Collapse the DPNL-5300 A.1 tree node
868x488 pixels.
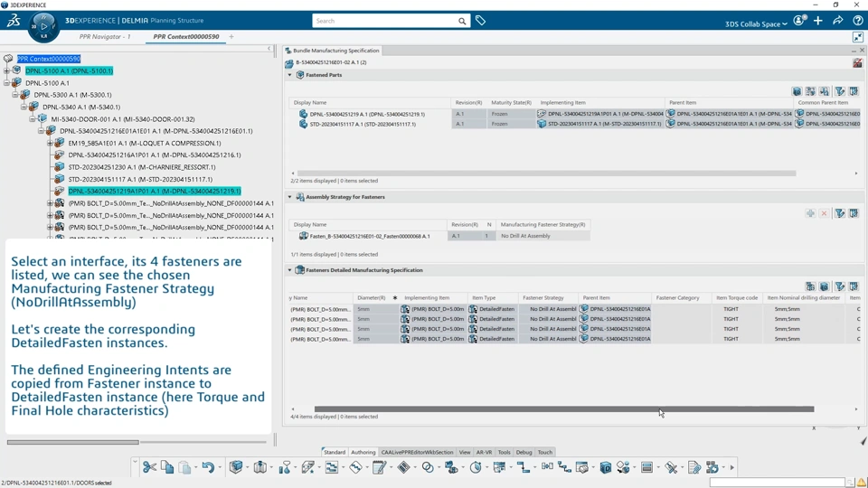click(x=15, y=95)
